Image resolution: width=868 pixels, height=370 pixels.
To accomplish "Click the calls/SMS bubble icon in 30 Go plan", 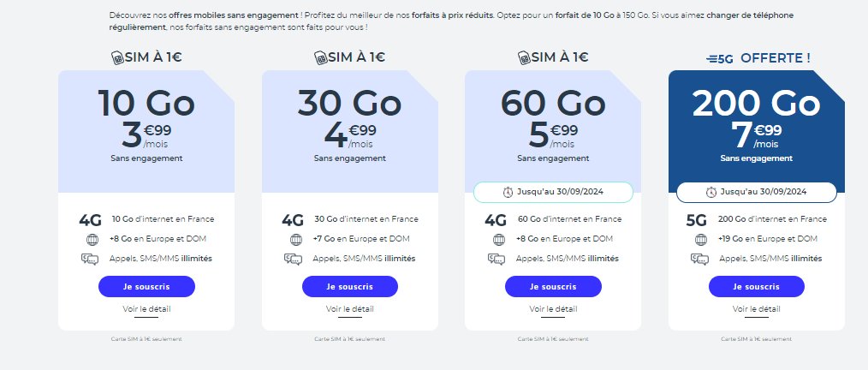I will [293, 259].
